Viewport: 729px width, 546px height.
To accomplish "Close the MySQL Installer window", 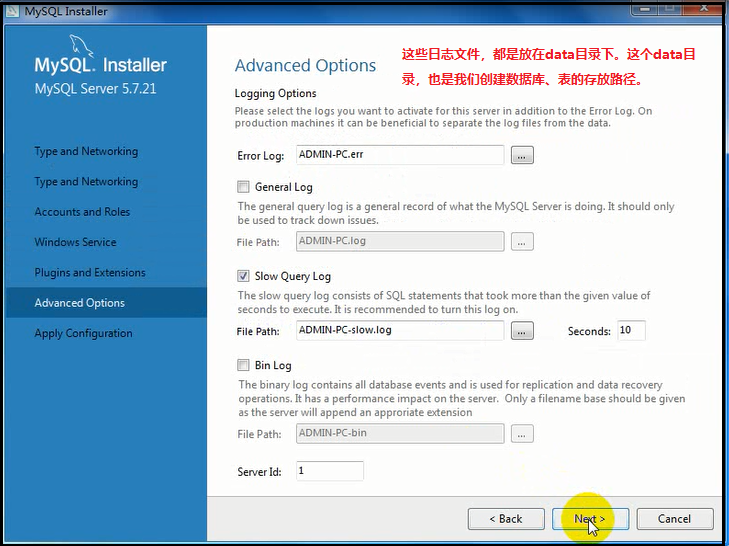I will point(703,8).
